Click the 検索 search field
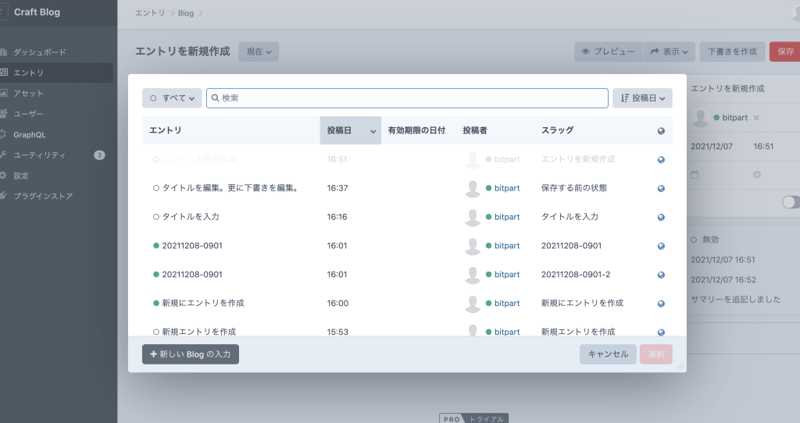Image resolution: width=800 pixels, height=423 pixels. (x=407, y=98)
